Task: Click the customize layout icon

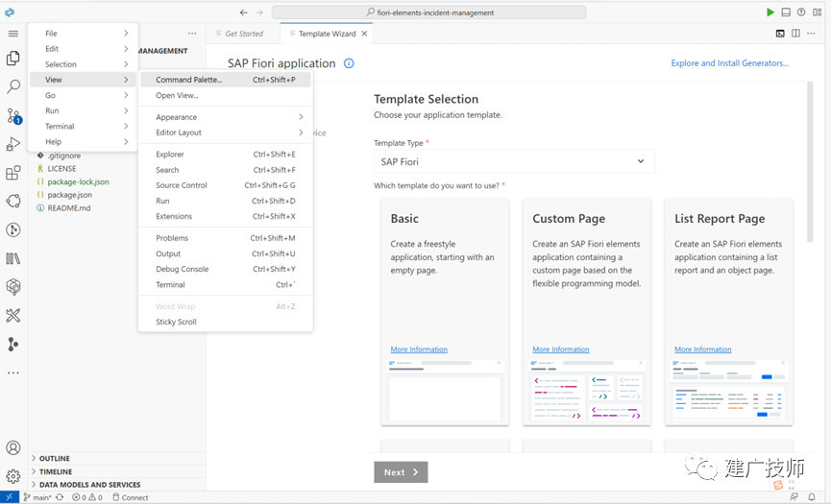Action: coord(817,12)
